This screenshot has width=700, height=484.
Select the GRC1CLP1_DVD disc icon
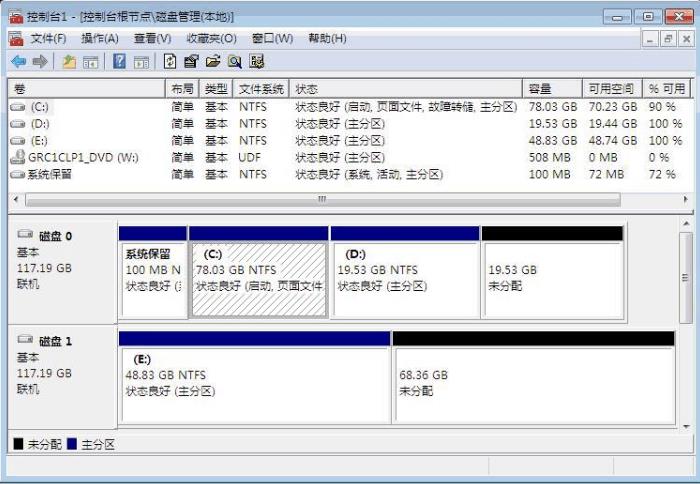pos(18,157)
